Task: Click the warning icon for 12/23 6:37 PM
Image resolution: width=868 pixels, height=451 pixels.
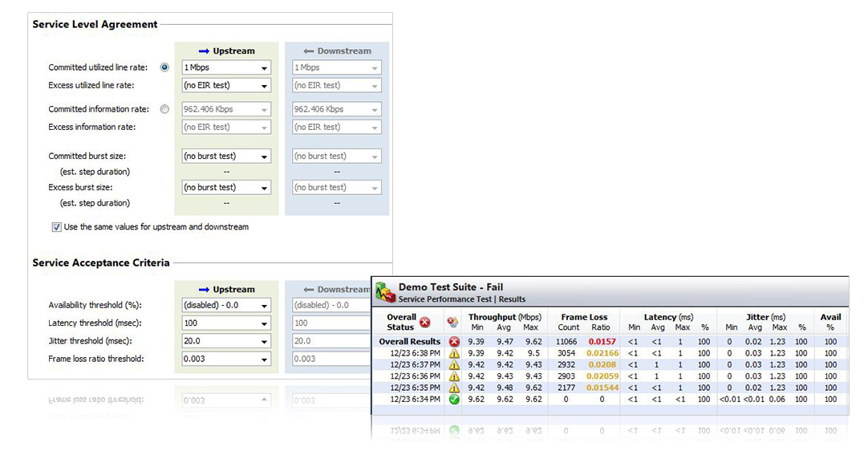Action: (x=454, y=364)
